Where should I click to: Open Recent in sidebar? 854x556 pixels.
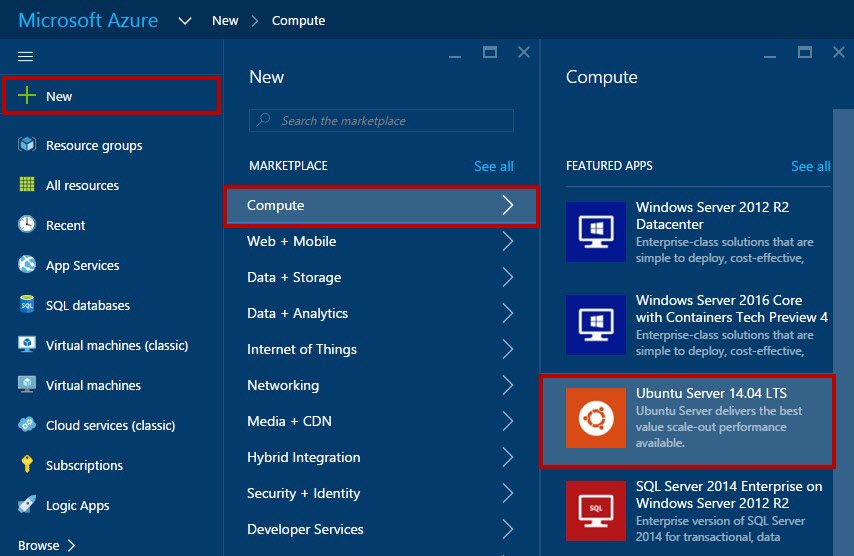(x=112, y=225)
